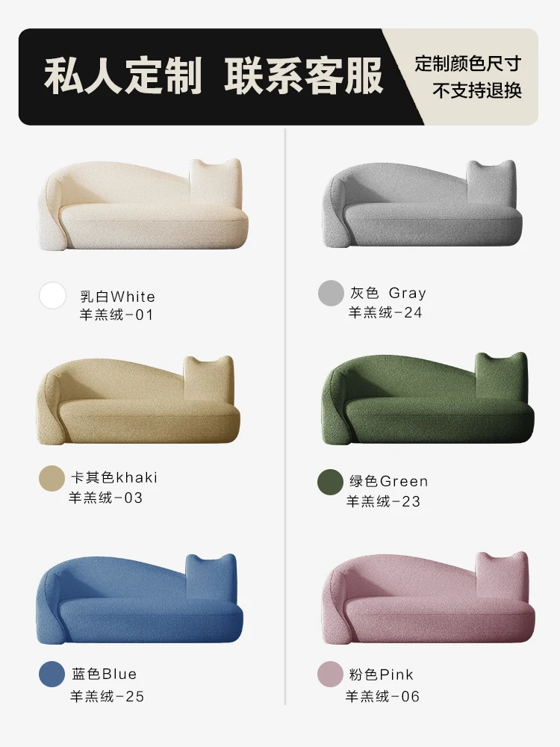Click the 蓝色Blue label text
Screen dimensions: 560x747
[x=105, y=674]
